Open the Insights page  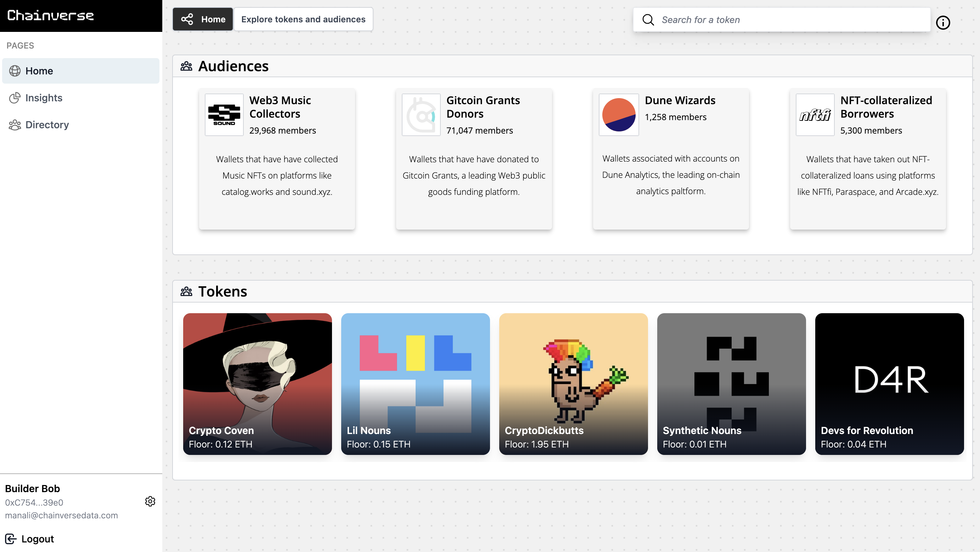(x=81, y=98)
